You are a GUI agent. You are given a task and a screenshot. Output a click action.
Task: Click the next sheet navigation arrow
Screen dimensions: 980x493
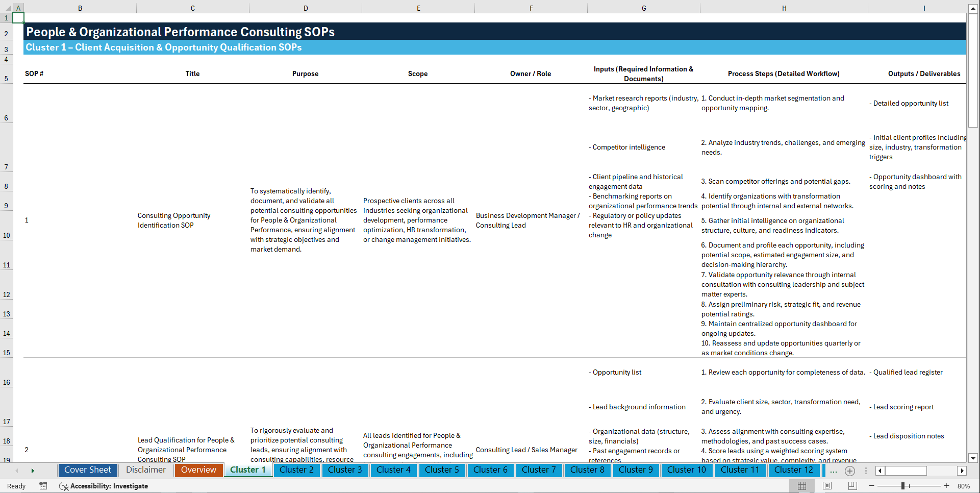pyautogui.click(x=33, y=471)
